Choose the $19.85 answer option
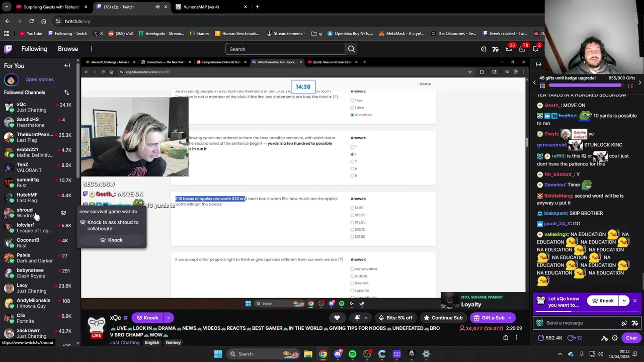The image size is (644, 362). click(352, 222)
